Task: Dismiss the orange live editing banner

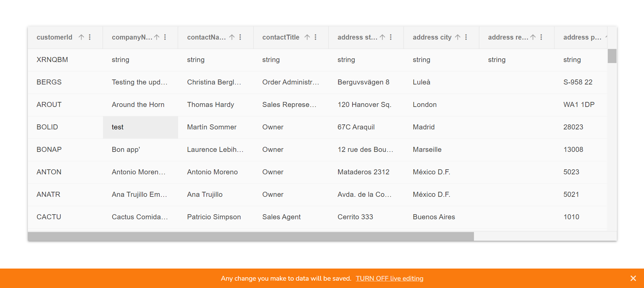Action: click(x=633, y=278)
